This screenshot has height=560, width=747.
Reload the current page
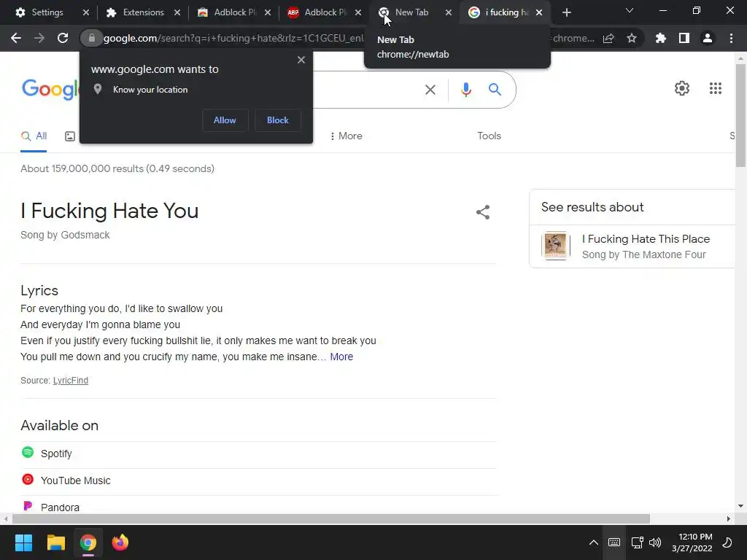(63, 38)
